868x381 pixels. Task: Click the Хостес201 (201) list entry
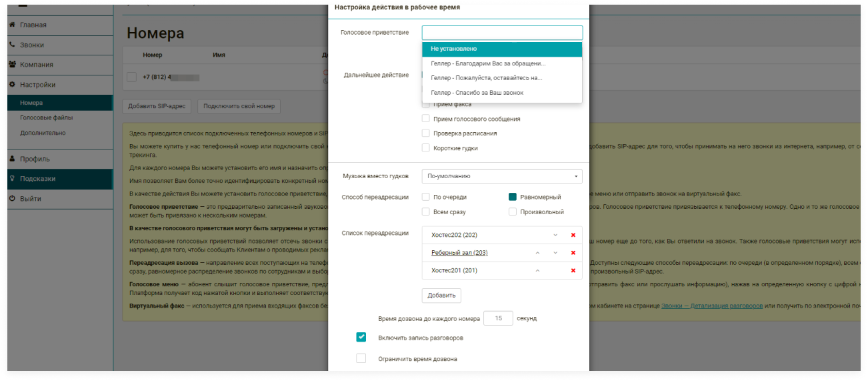point(454,270)
